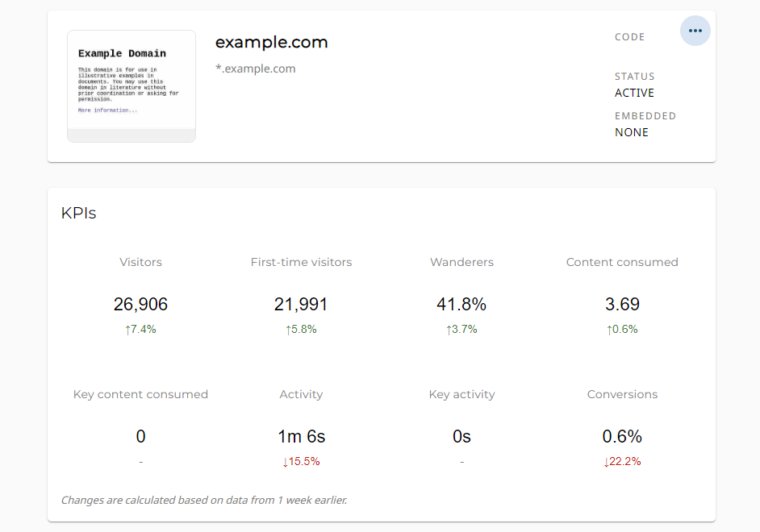Click the Key activity 0s value
760x532 pixels.
[x=461, y=437]
